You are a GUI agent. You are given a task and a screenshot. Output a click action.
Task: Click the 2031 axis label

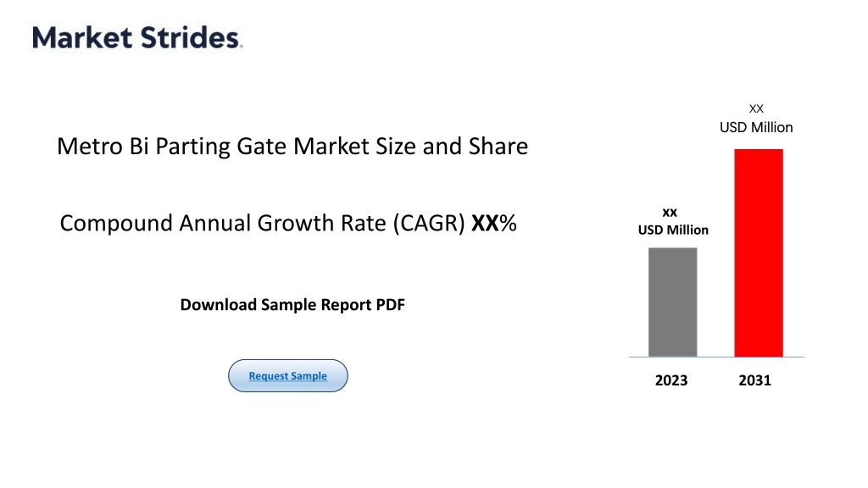click(x=754, y=380)
